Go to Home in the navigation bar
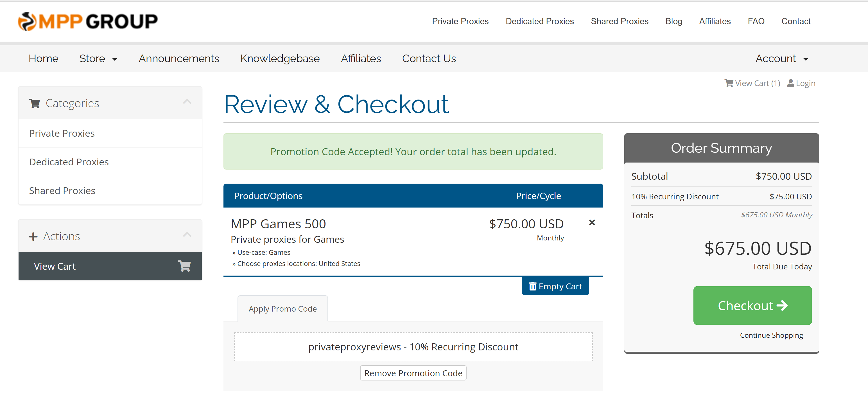This screenshot has width=868, height=419. click(x=44, y=59)
